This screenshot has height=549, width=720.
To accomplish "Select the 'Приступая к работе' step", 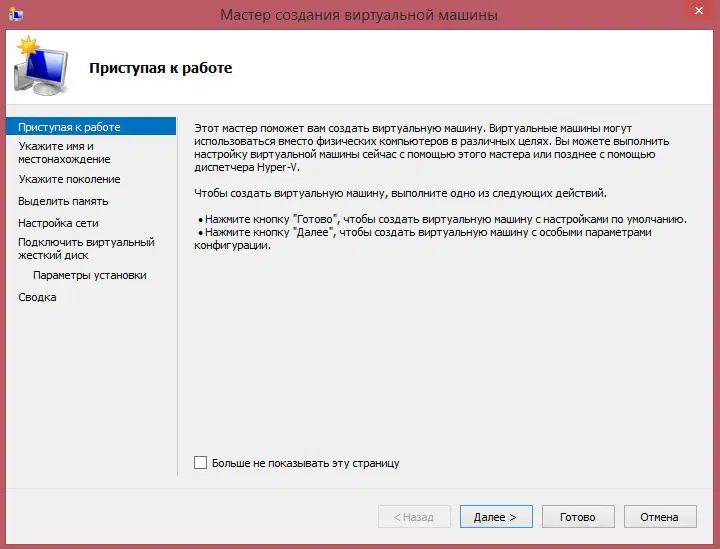I will (69, 127).
